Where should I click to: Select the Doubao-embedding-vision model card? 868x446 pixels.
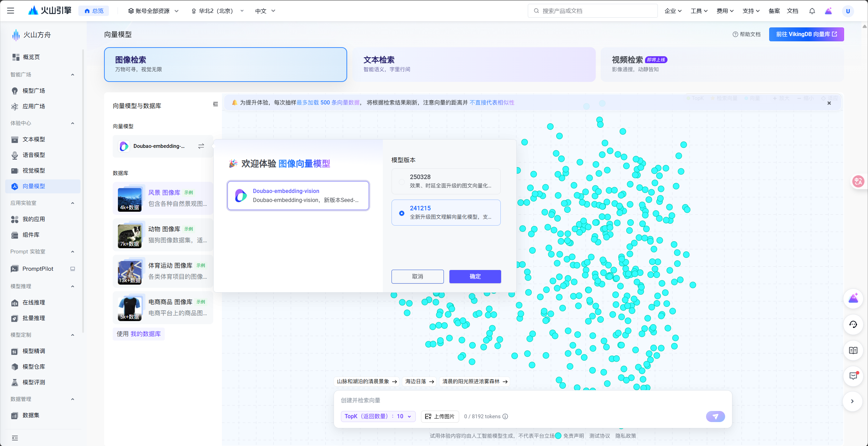click(x=298, y=195)
